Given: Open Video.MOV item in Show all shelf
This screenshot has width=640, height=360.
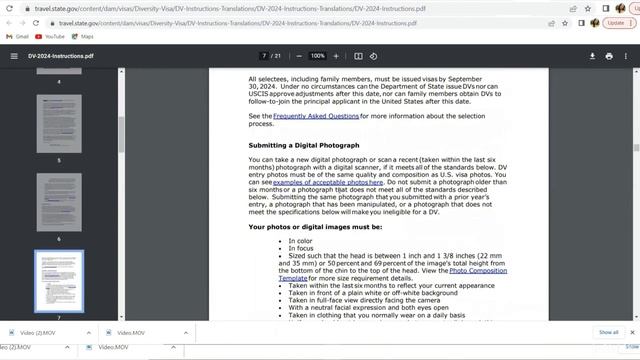Looking at the screenshot, I should (x=131, y=333).
